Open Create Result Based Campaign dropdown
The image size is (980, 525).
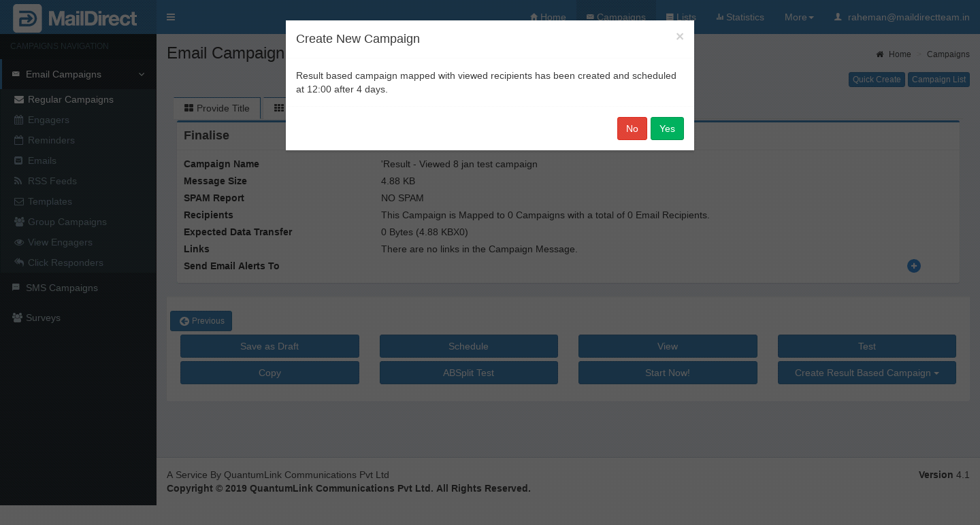[866, 373]
